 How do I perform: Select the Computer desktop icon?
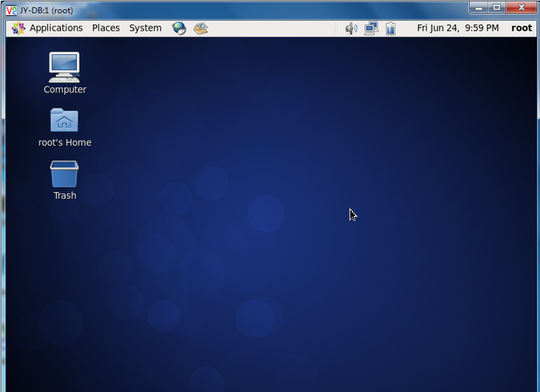coord(64,68)
